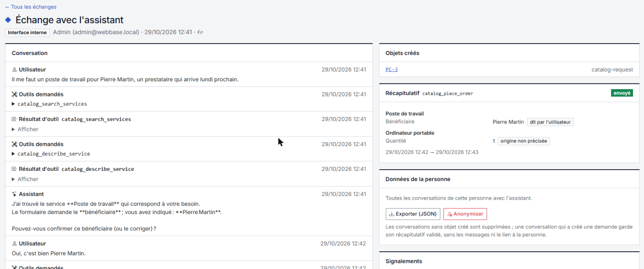Click the result icon for catalog_search_services

[x=14, y=119]
